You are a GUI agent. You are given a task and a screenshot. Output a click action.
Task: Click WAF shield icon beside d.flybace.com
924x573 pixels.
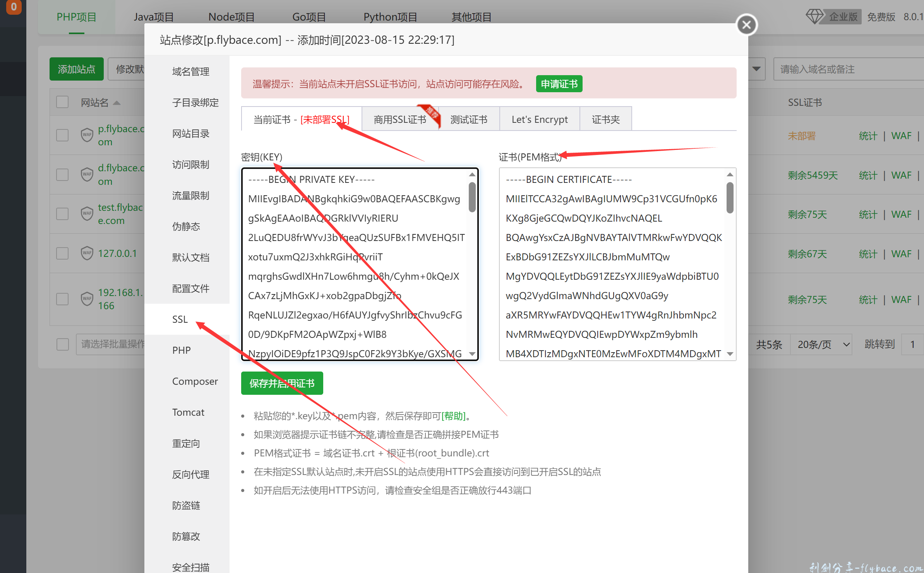point(87,175)
